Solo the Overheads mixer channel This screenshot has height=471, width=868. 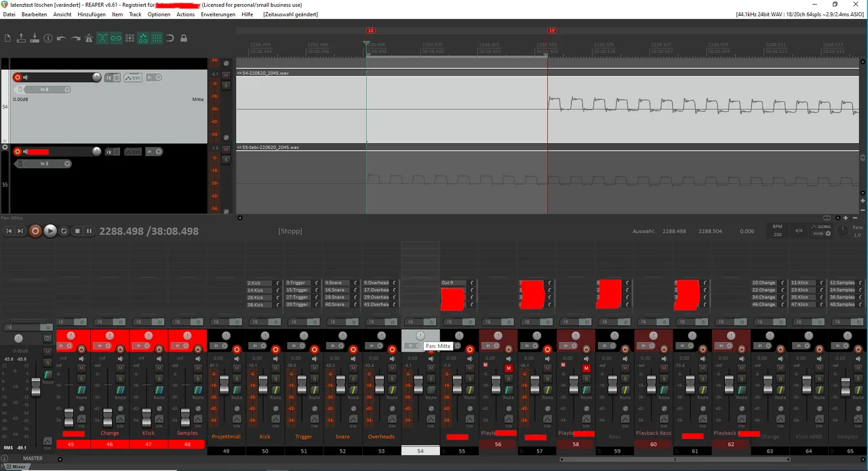point(391,378)
